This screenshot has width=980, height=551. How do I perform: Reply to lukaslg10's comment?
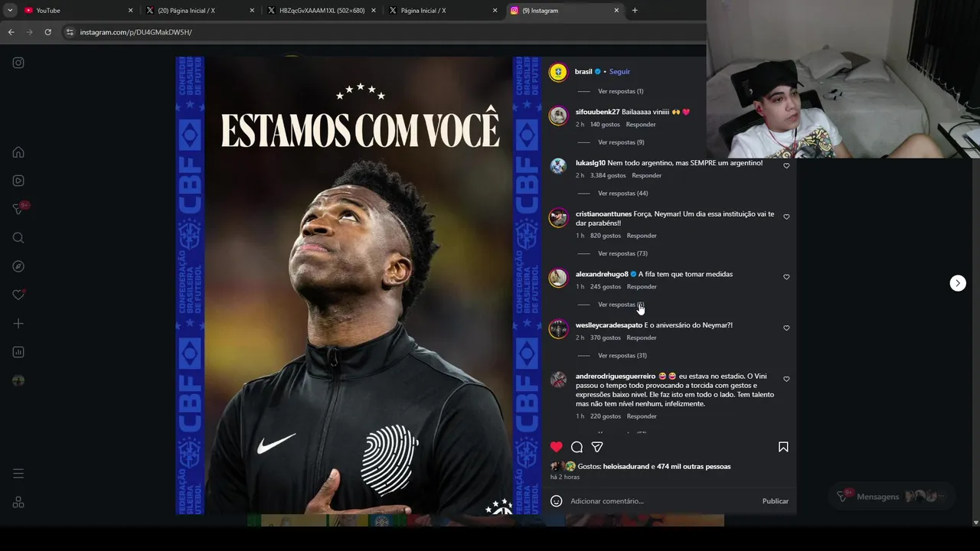(647, 175)
